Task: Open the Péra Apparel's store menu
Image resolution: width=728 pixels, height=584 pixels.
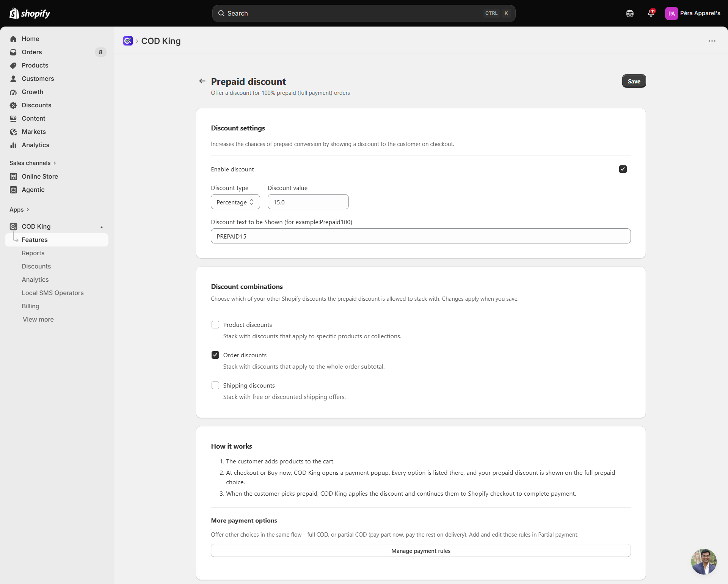Action: pos(693,13)
